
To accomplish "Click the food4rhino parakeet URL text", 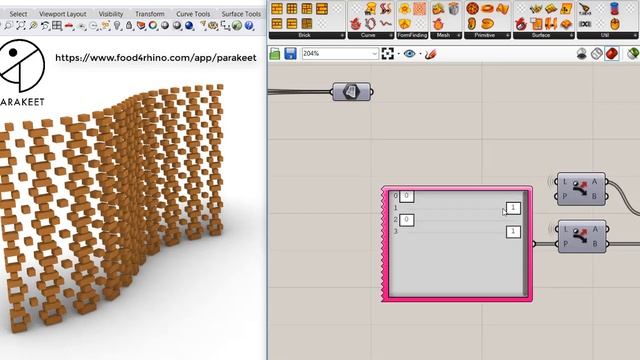I will [x=156, y=58].
